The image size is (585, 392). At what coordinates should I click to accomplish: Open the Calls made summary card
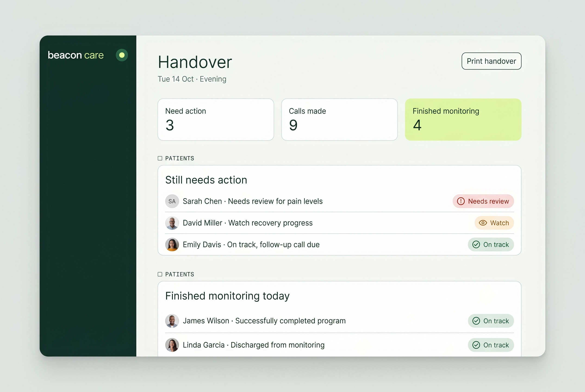point(339,119)
